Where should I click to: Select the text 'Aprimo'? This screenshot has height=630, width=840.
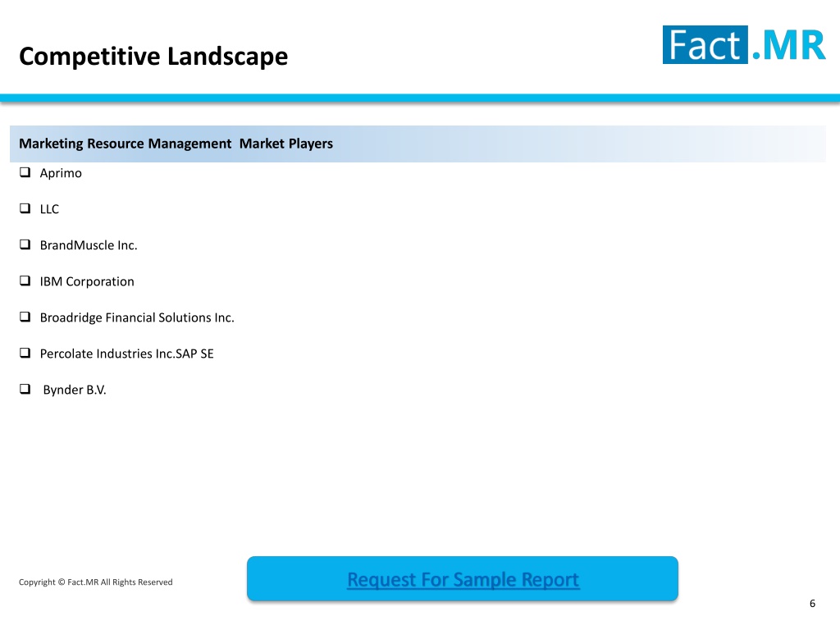[61, 173]
